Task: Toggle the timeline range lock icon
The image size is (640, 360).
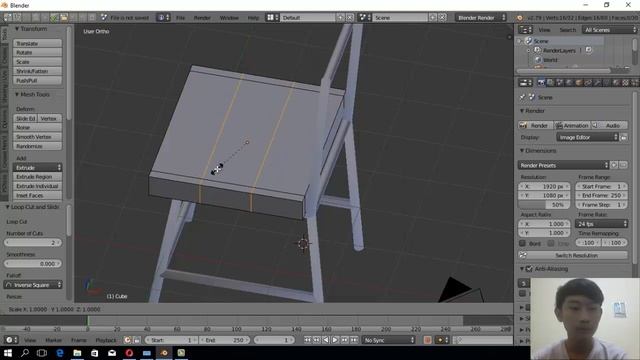Action: click(137, 340)
